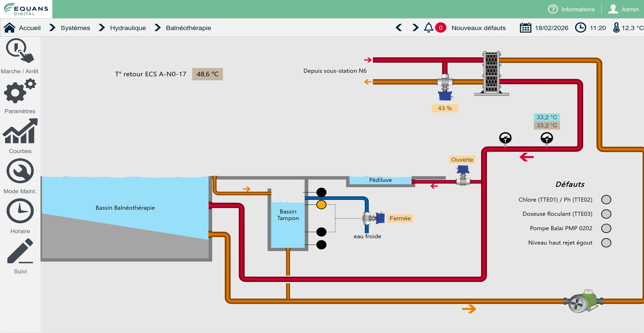This screenshot has height=333, width=644.
Task: Click the chevron before Systèmes
Action: point(52,28)
